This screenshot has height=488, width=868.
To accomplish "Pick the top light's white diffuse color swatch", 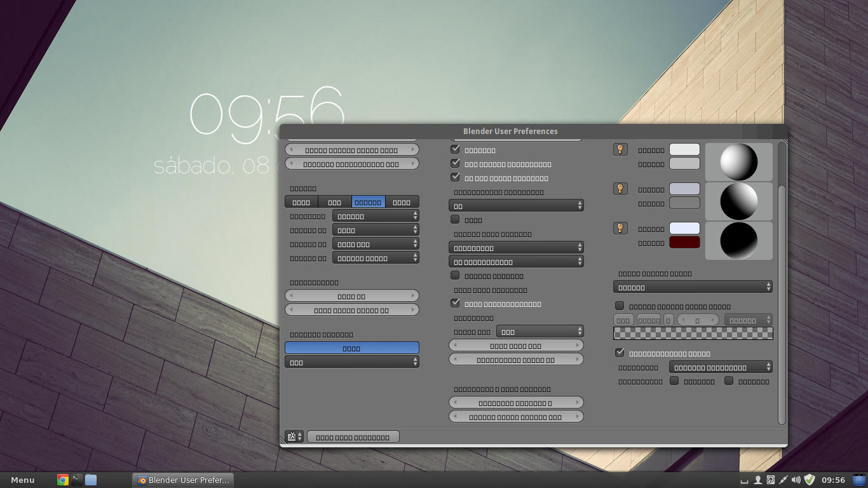I will coord(684,149).
